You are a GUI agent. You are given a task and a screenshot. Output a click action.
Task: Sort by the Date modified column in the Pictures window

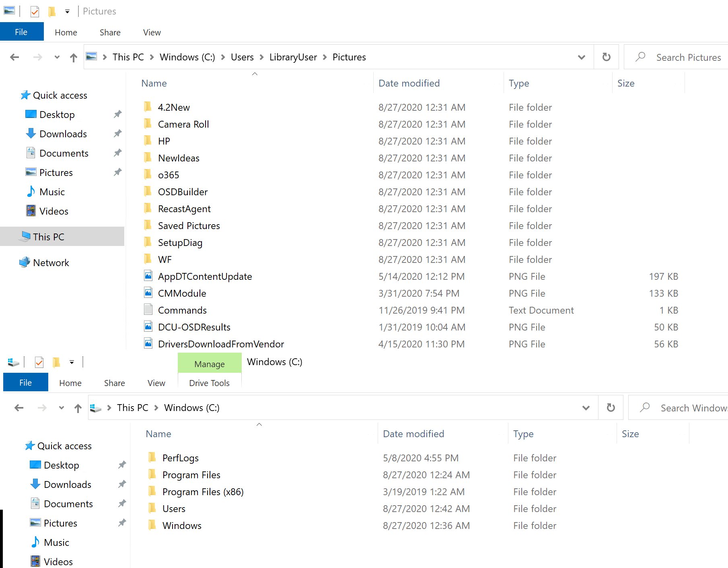coord(409,83)
